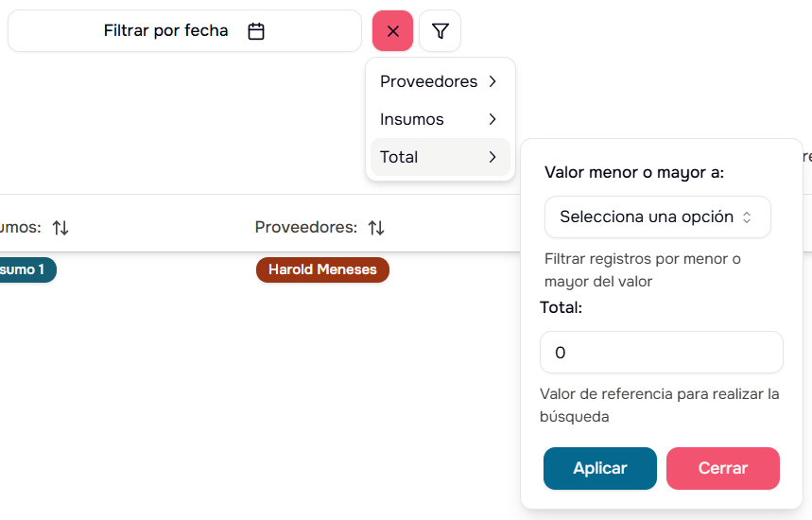Expand the Insumos submenu chevron
Screen dimensions: 812x520
click(492, 119)
